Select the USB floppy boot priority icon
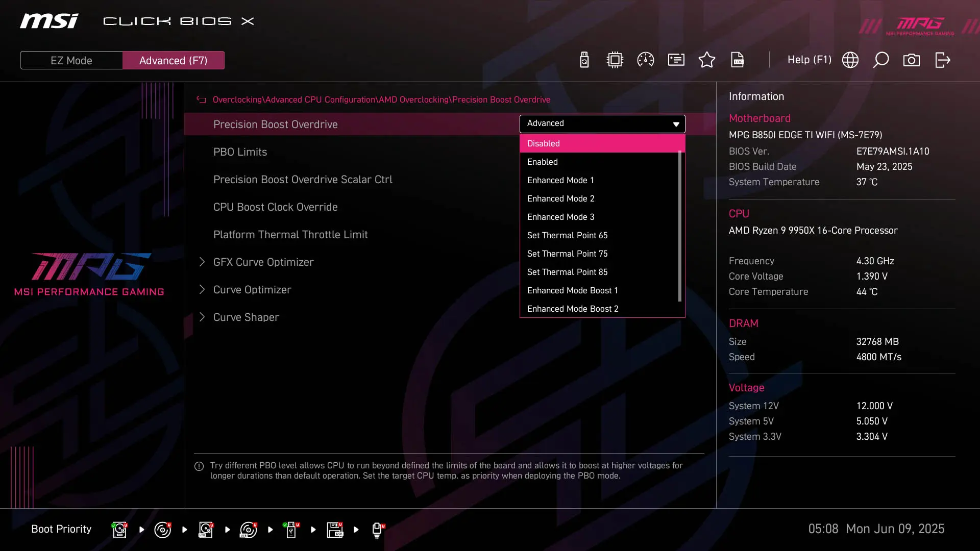The height and width of the screenshot is (551, 980). coord(335,530)
